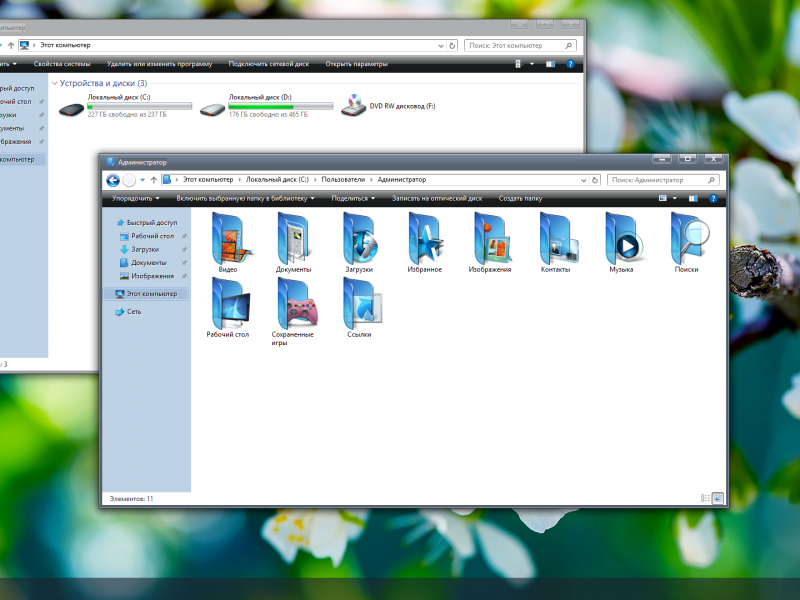The height and width of the screenshot is (600, 800).
Task: Click Удалить или изменить программу
Action: click(x=159, y=64)
